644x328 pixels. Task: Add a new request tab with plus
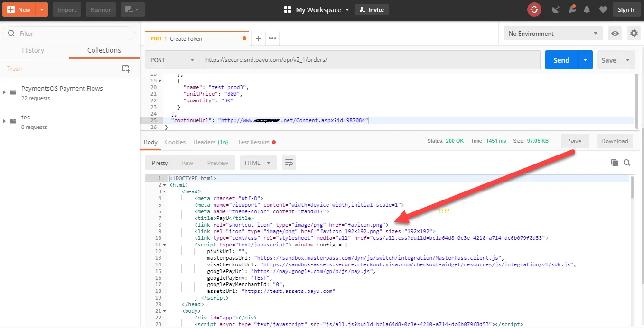[258, 38]
